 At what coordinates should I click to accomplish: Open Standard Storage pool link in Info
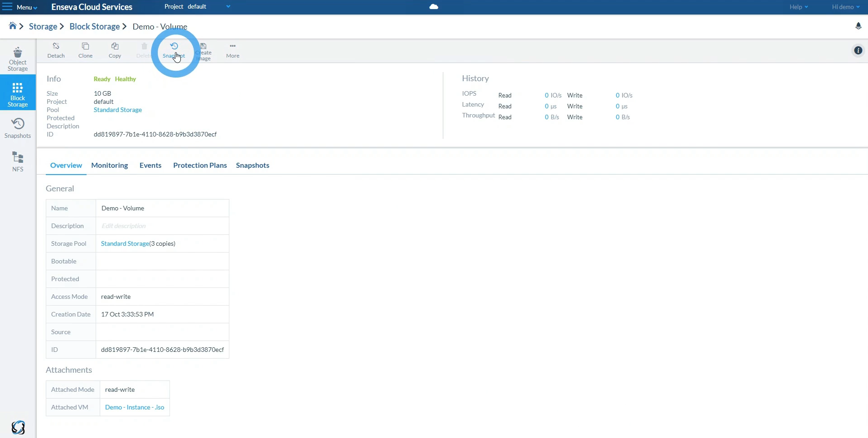[x=118, y=110]
